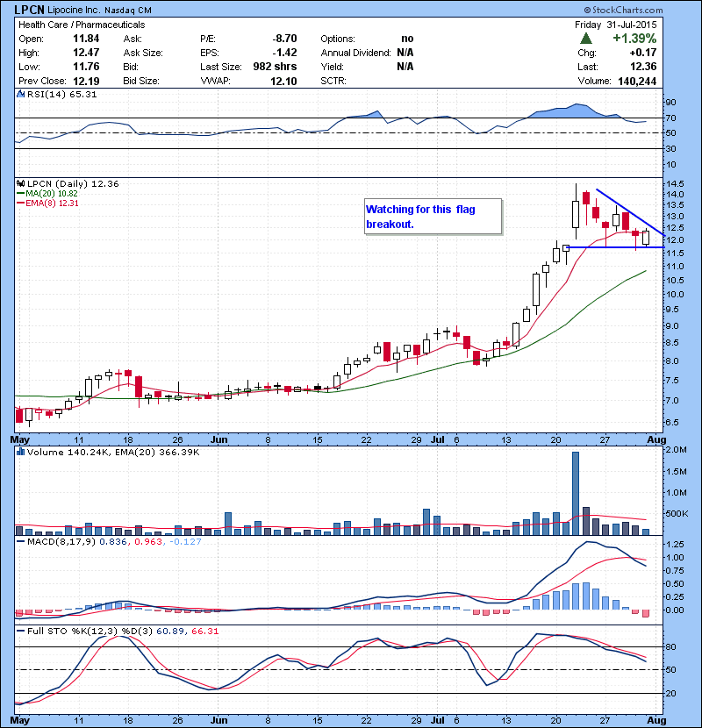Click the StockCharts.com attribution text

click(623, 10)
